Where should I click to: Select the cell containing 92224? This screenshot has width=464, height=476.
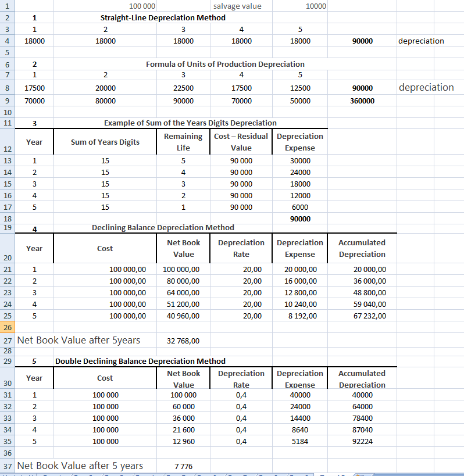(362, 441)
